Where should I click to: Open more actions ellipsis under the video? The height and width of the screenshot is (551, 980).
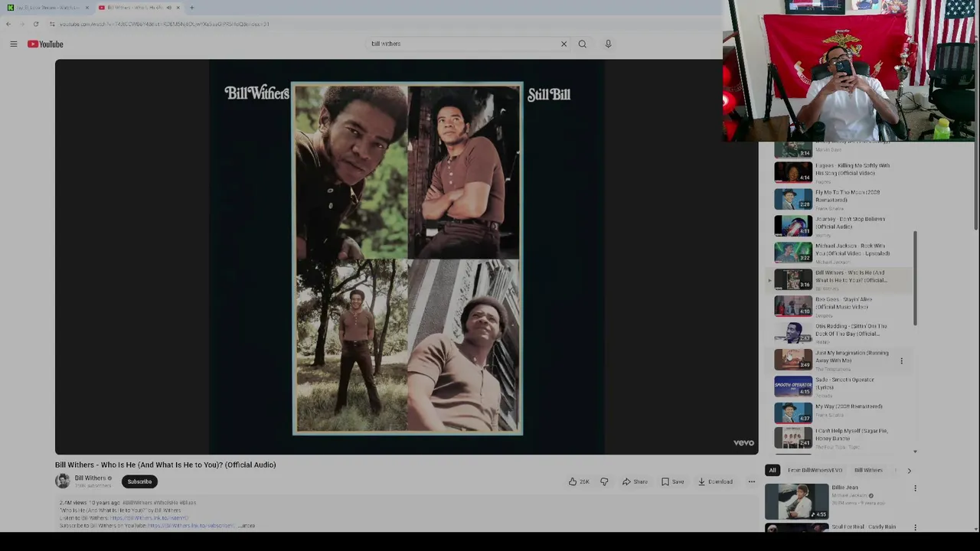pos(751,481)
